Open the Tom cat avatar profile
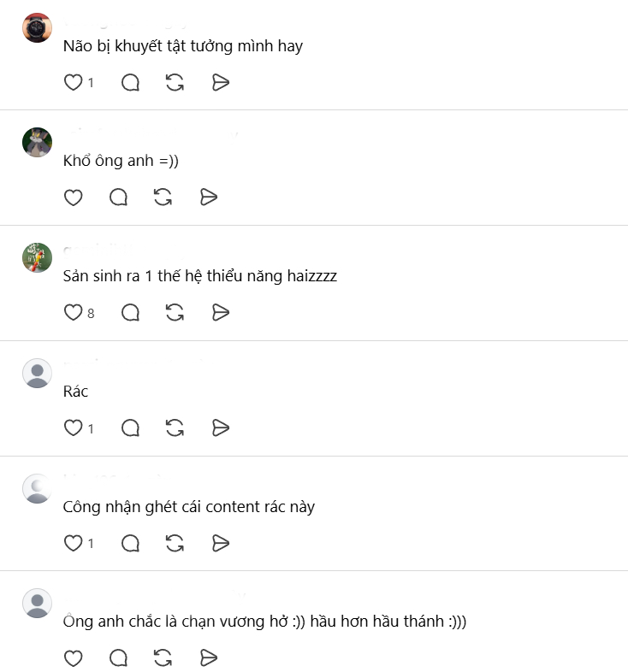Image resolution: width=628 pixels, height=672 pixels. [38, 142]
